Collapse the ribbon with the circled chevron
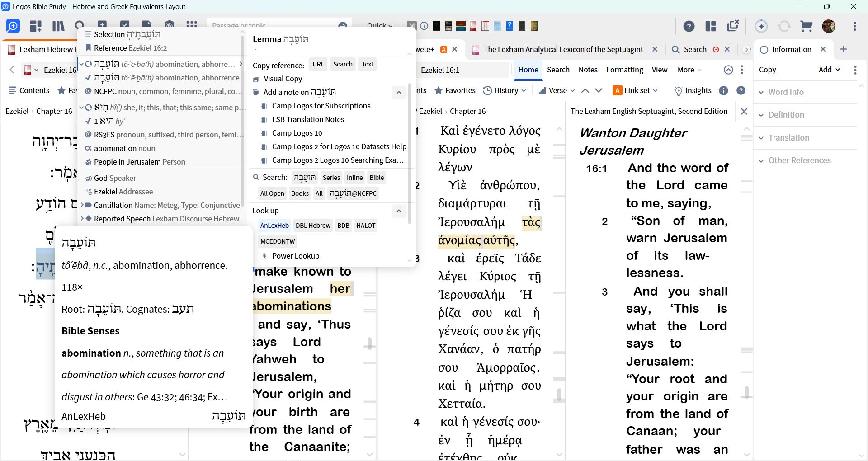This screenshot has width=868, height=461. pos(728,70)
